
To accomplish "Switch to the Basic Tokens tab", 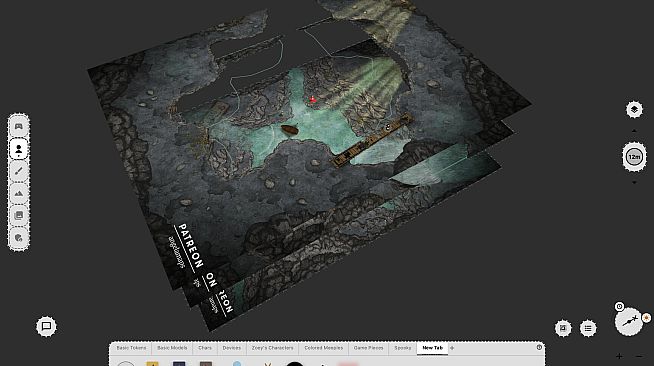I will (x=131, y=348).
